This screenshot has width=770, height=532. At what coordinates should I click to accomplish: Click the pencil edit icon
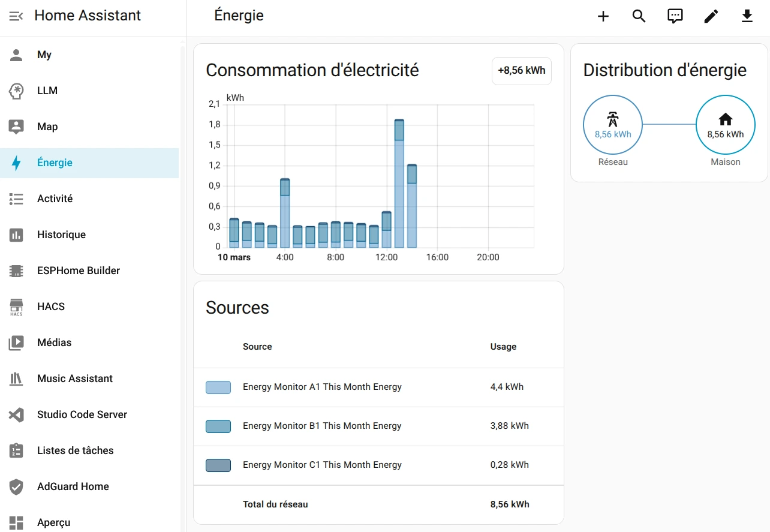pos(711,16)
